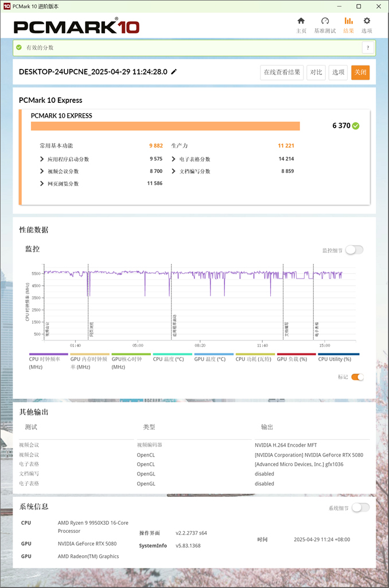Click the 电子表格分数 value 14 214

[286, 158]
